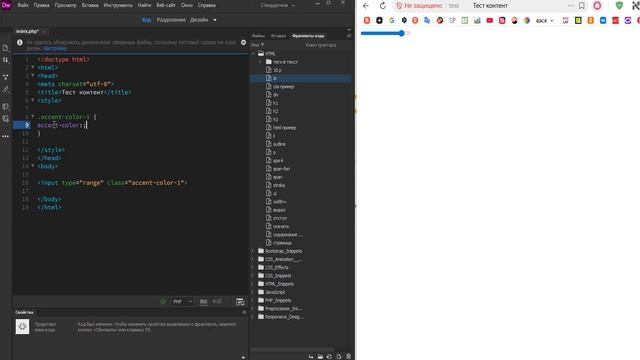Viewport: 640px width, 360px height.
Task: Expand the Bootstrap_Snippets folder
Action: (x=253, y=251)
